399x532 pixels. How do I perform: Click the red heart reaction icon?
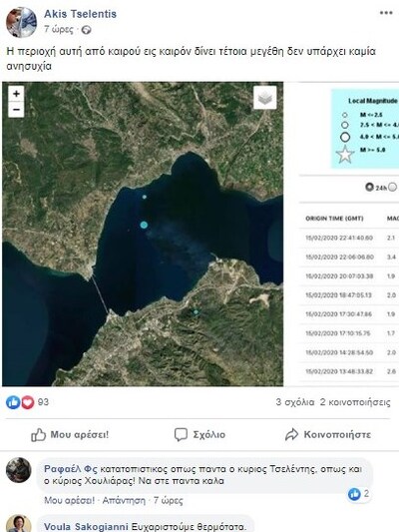pos(28,402)
